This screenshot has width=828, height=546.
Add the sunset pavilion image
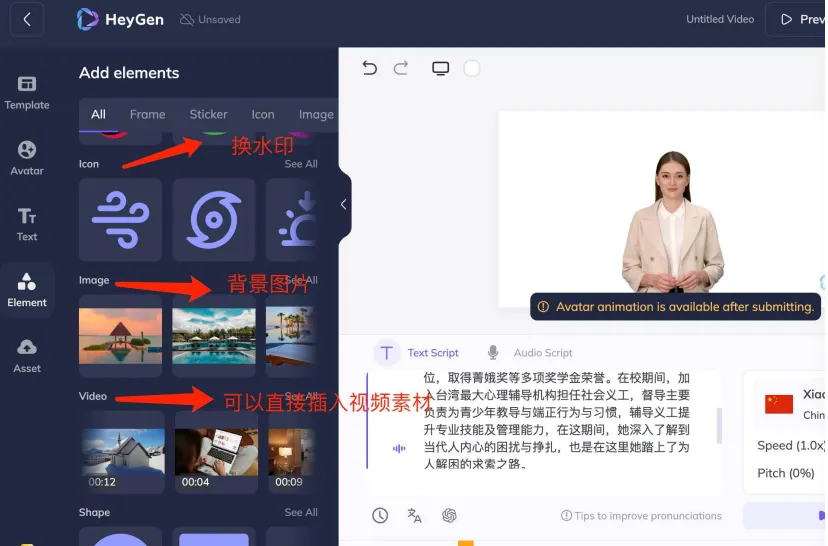[x=120, y=336]
